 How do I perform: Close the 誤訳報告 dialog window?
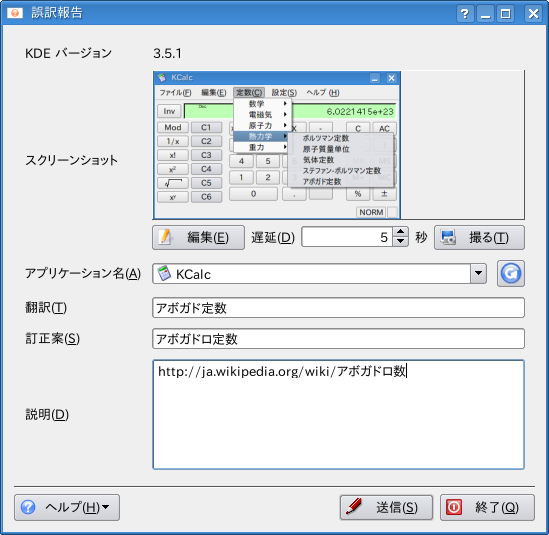[x=533, y=14]
